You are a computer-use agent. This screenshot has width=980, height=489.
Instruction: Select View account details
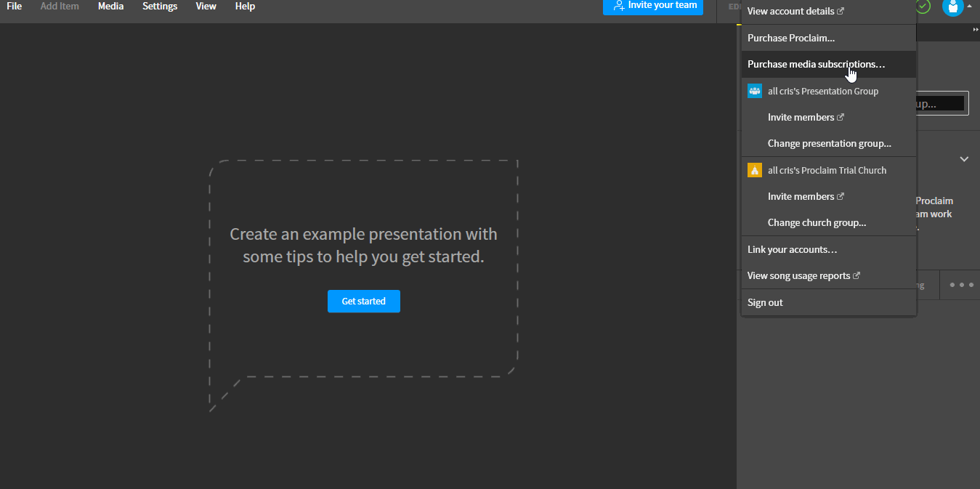pyautogui.click(x=829, y=11)
